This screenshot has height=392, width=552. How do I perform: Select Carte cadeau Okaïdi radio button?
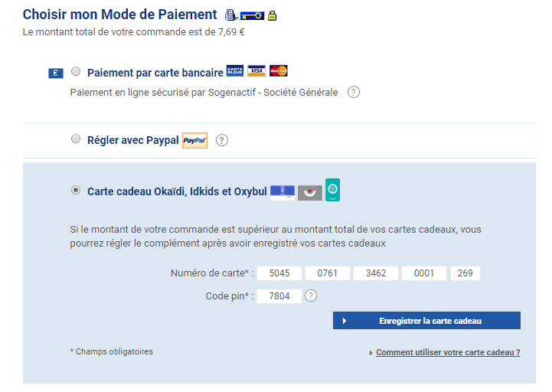(76, 190)
